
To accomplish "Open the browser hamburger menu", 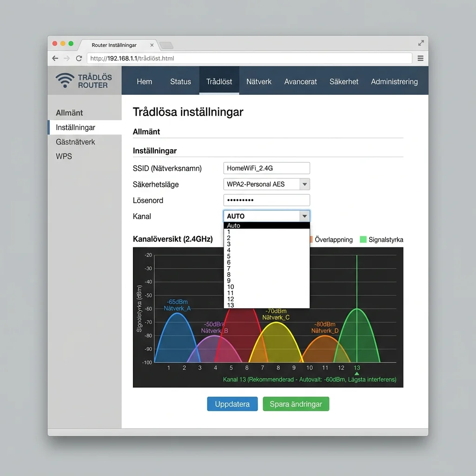I will click(420, 58).
